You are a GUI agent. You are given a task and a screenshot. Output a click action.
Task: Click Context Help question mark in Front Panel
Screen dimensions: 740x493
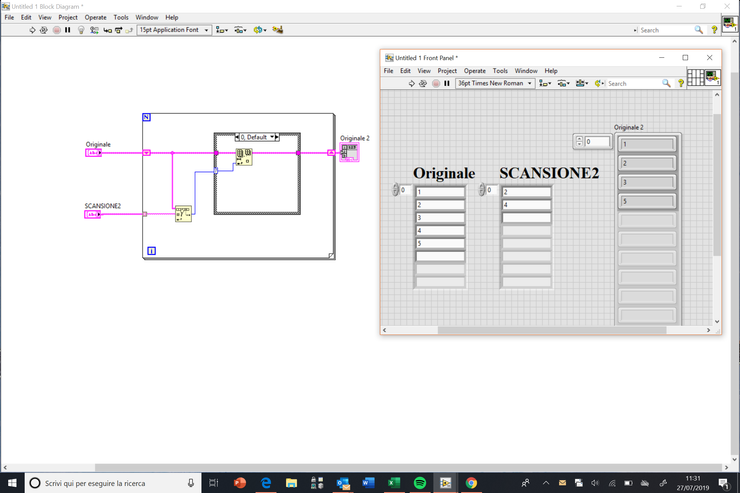coord(681,84)
